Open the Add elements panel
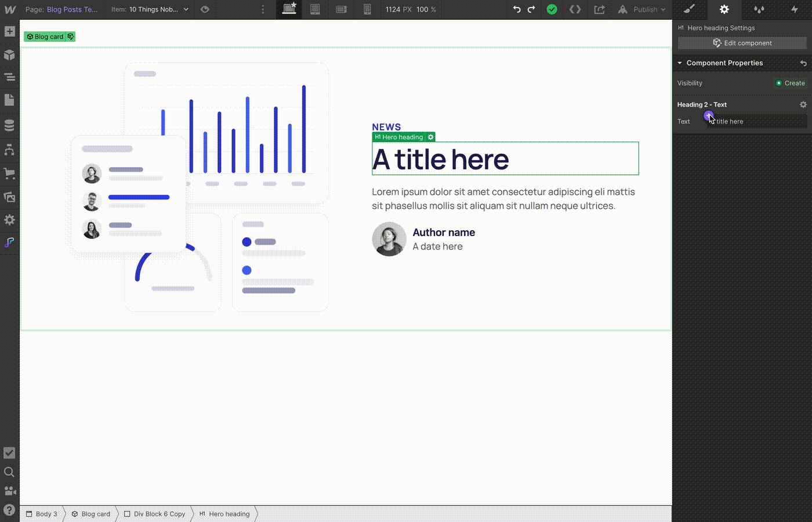Image resolution: width=812 pixels, height=522 pixels. click(9, 32)
